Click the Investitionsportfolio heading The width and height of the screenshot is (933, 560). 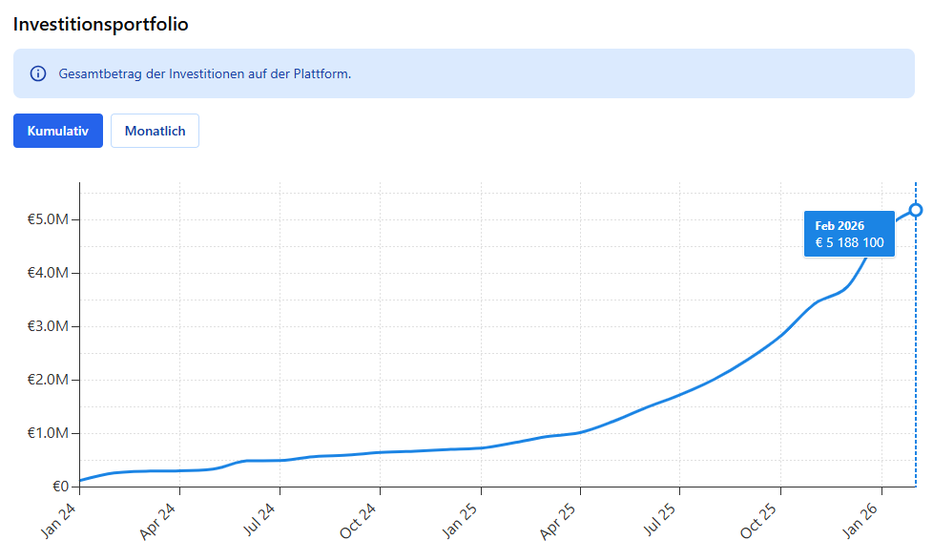pos(100,25)
